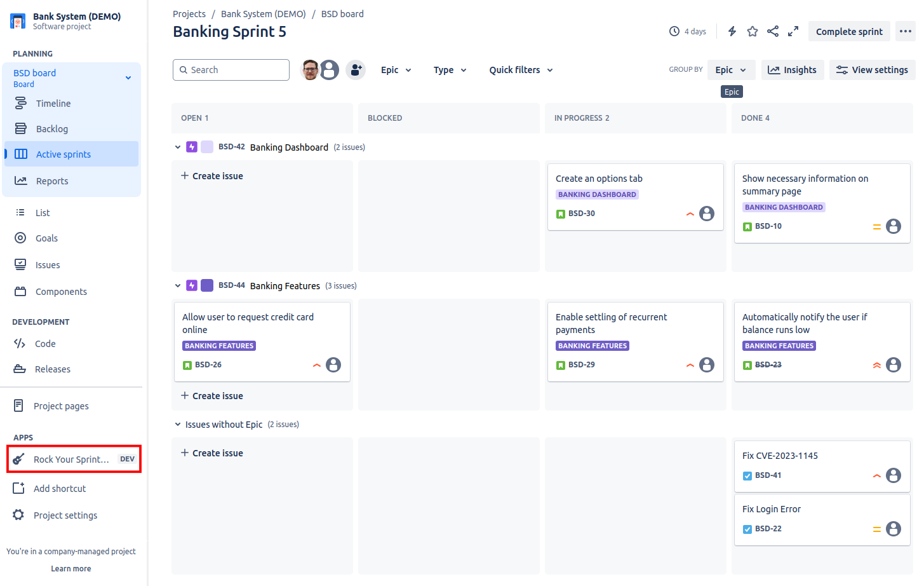Viewport: 924px width, 586px height.
Task: Filter by the bearded user's avatar
Action: [309, 70]
